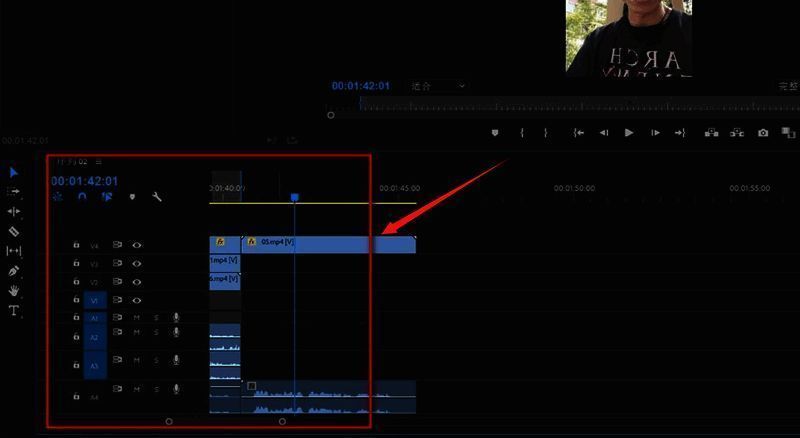Open timeline display settings wrench

tap(157, 197)
